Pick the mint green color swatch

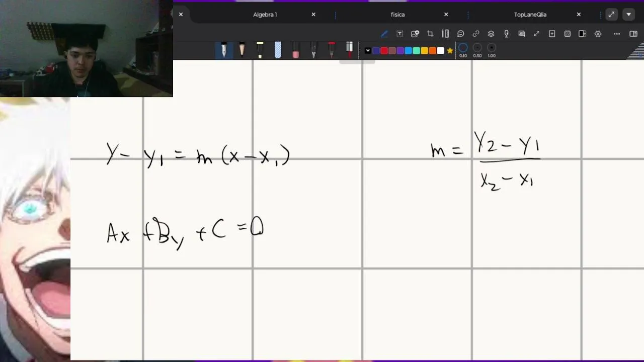point(416,50)
